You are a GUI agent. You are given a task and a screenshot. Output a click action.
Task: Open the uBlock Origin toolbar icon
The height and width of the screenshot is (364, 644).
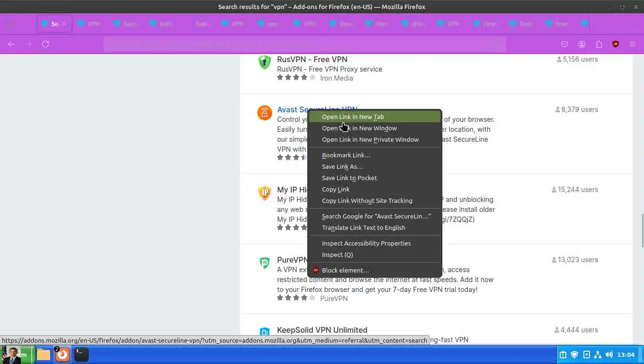coord(616,44)
